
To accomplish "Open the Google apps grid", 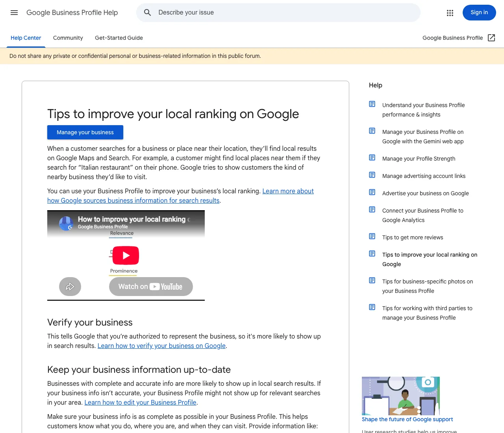I will [x=450, y=13].
